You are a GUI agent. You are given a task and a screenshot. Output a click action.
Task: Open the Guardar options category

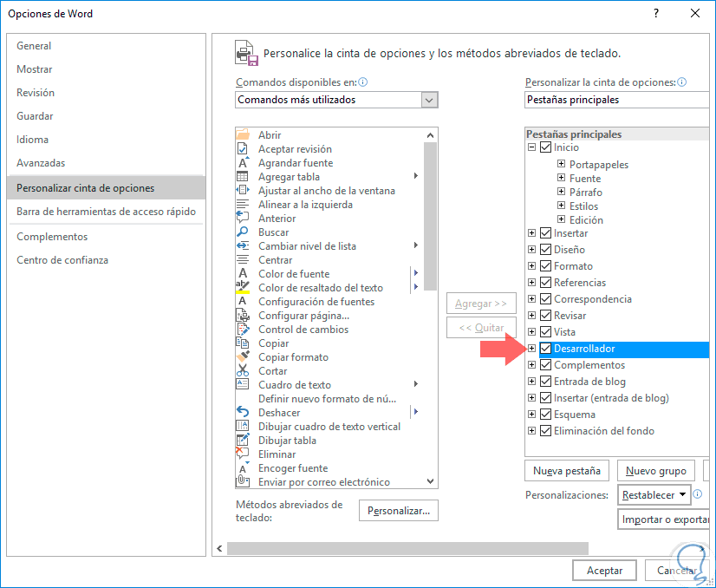[107, 116]
